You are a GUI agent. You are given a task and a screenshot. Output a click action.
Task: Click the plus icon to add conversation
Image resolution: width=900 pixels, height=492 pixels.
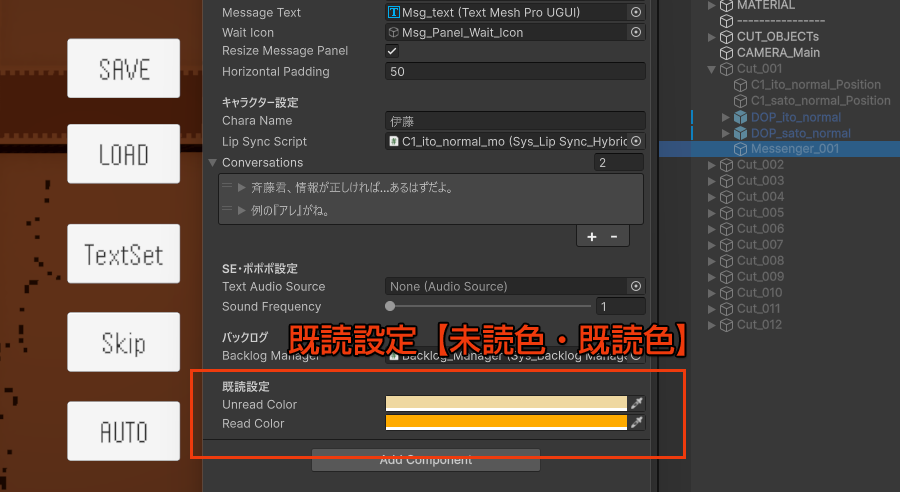click(x=591, y=237)
